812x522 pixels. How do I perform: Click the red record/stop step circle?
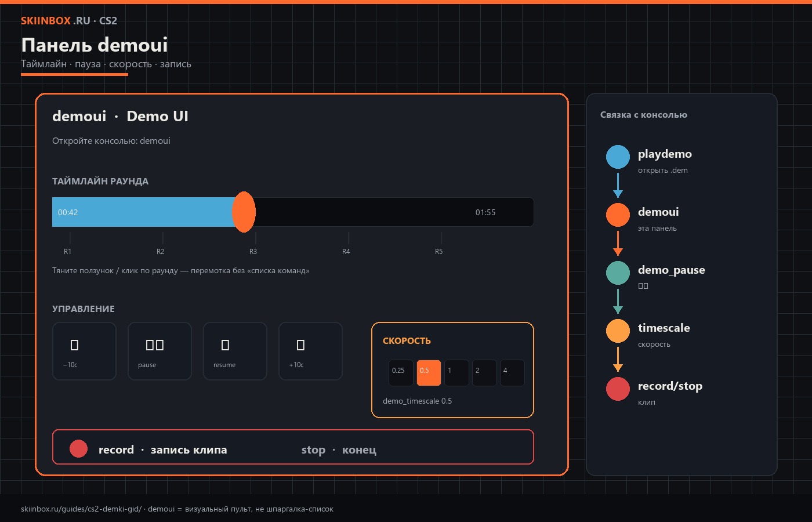[618, 389]
